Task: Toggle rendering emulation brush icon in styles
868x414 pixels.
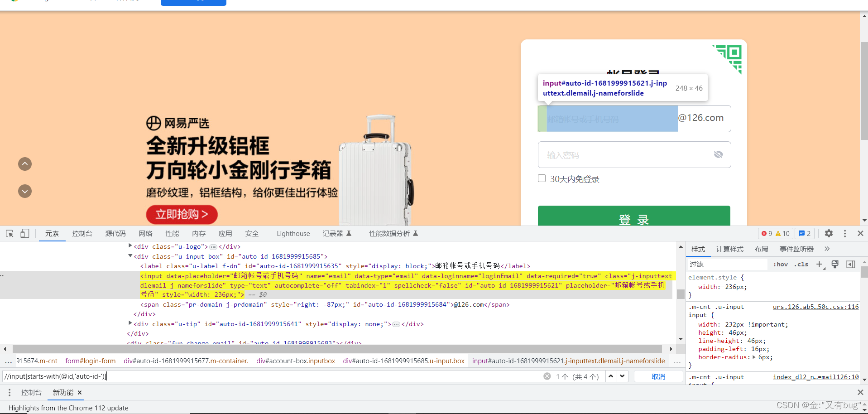Action: [835, 264]
